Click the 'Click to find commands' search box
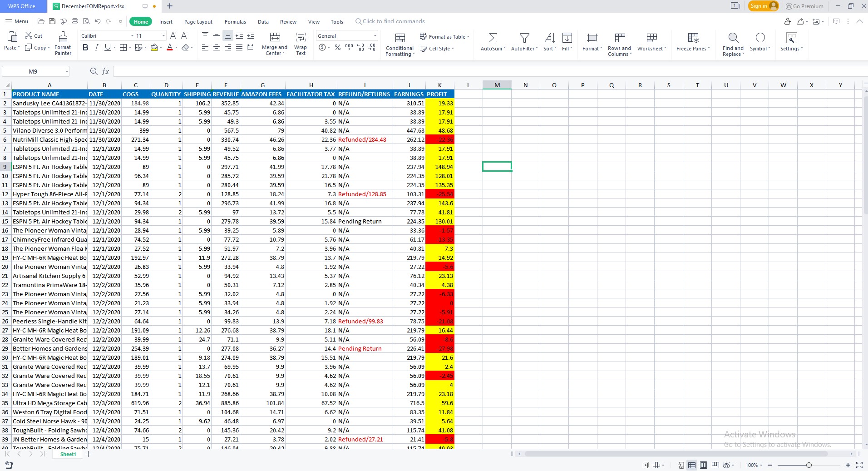Screen dimensions: 868x471 point(390,21)
